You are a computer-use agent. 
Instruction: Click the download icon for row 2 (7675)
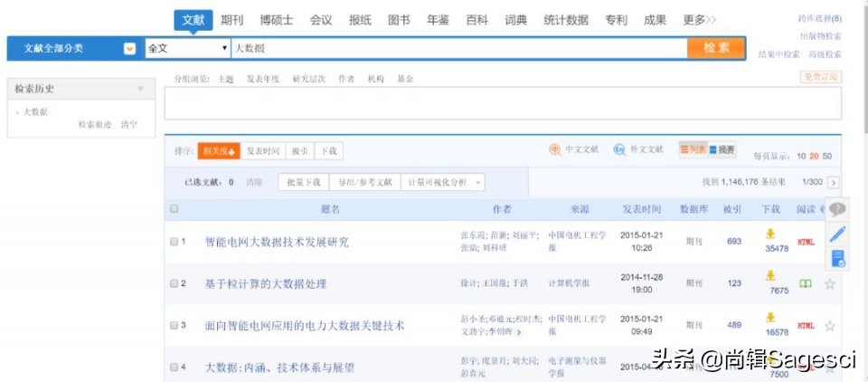pyautogui.click(x=770, y=276)
